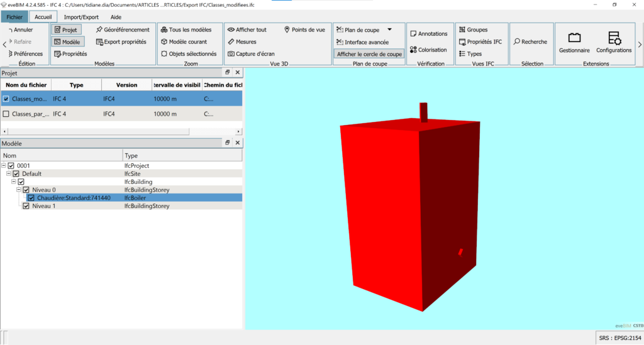
Task: Open the Configurations extension icon
Action: tap(613, 40)
